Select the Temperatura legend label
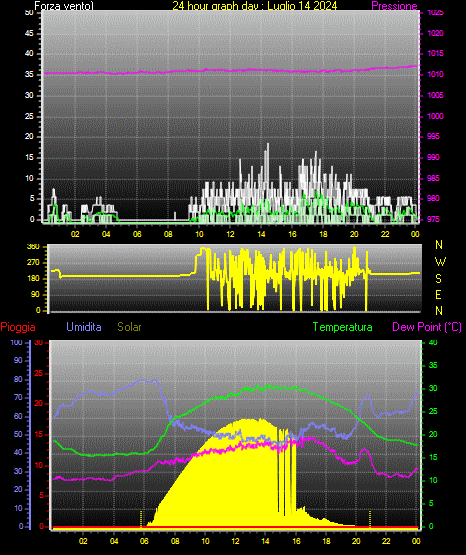466x555 pixels. (343, 327)
